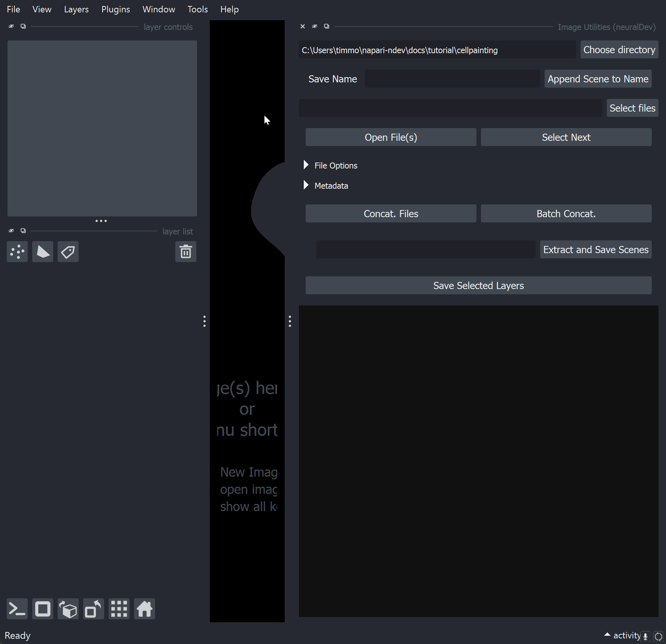Click the directory path text field
The width and height of the screenshot is (666, 644).
(x=437, y=49)
